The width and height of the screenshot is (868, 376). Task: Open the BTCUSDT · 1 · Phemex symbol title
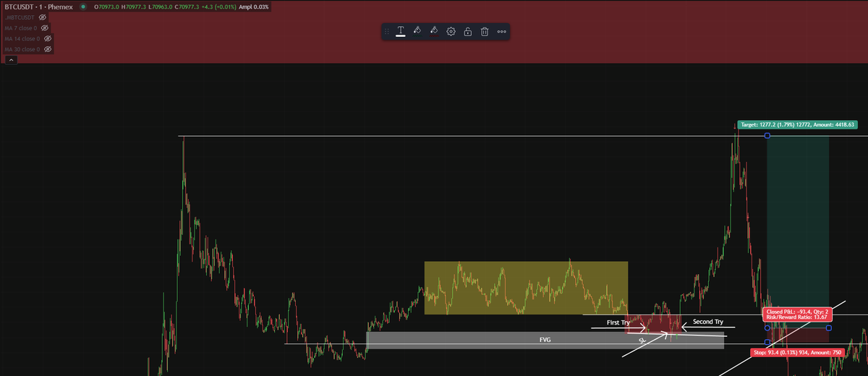38,7
